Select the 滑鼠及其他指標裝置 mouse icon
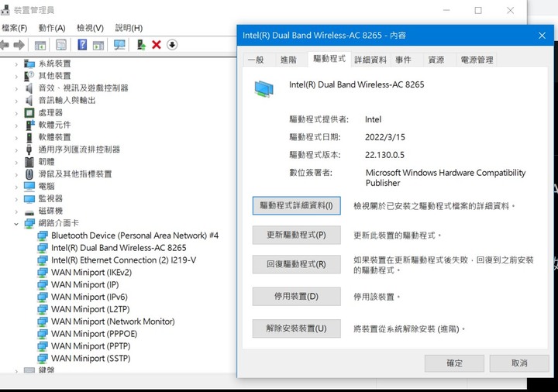The width and height of the screenshot is (558, 392). (x=29, y=174)
